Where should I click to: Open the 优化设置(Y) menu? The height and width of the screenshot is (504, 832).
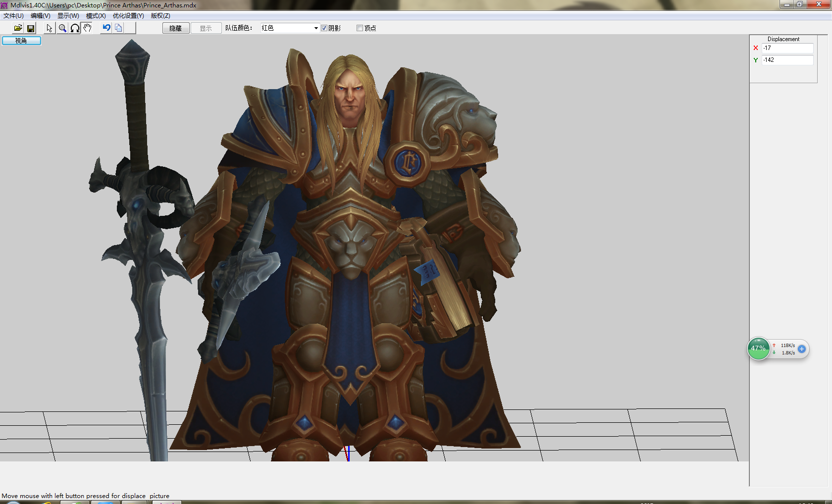point(128,16)
